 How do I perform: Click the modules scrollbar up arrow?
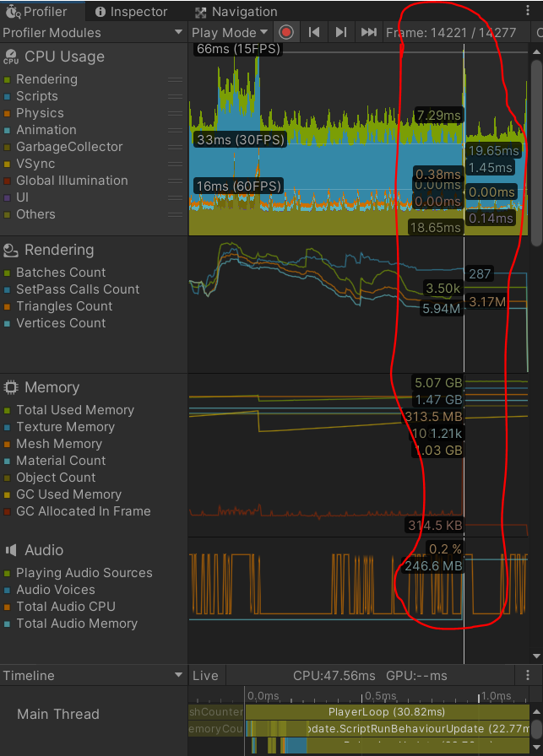(536, 51)
